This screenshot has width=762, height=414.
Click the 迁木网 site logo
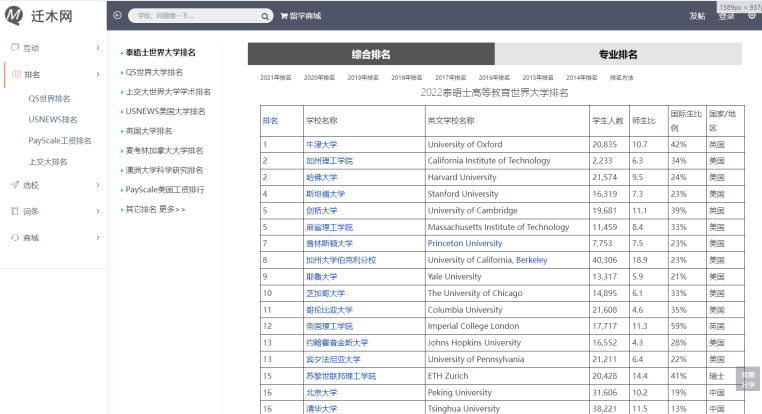click(39, 16)
